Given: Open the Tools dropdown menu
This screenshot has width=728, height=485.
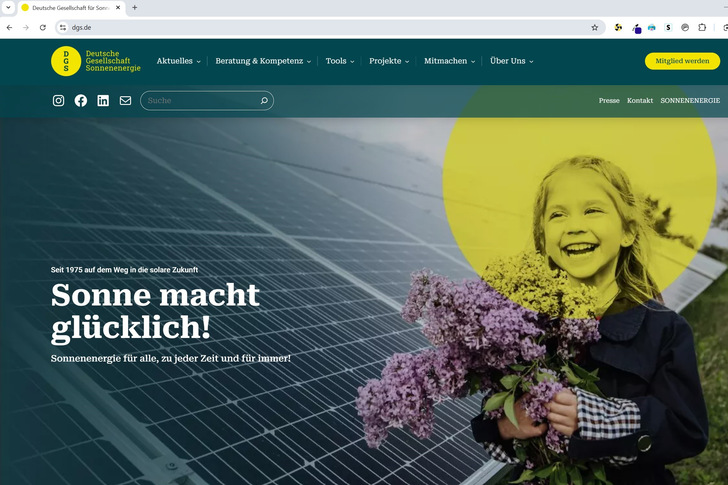Looking at the screenshot, I should 340,61.
